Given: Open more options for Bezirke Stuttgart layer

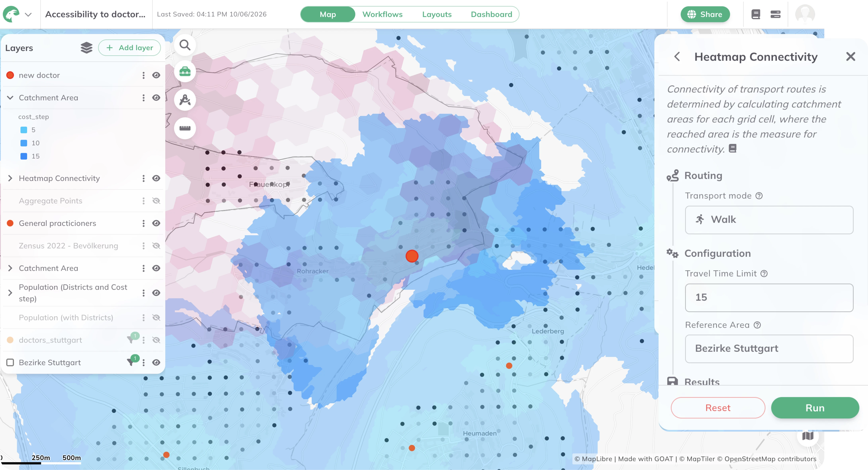Looking at the screenshot, I should [144, 363].
